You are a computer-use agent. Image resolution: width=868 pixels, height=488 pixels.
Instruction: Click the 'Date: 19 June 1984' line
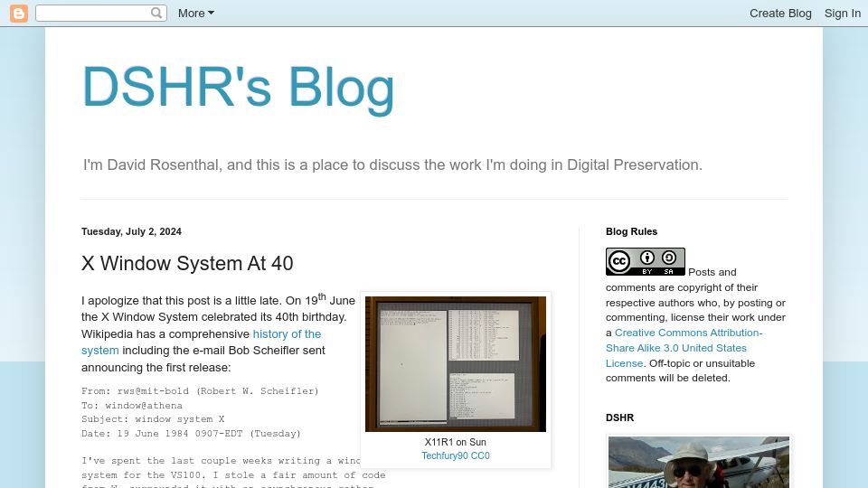[x=191, y=434]
